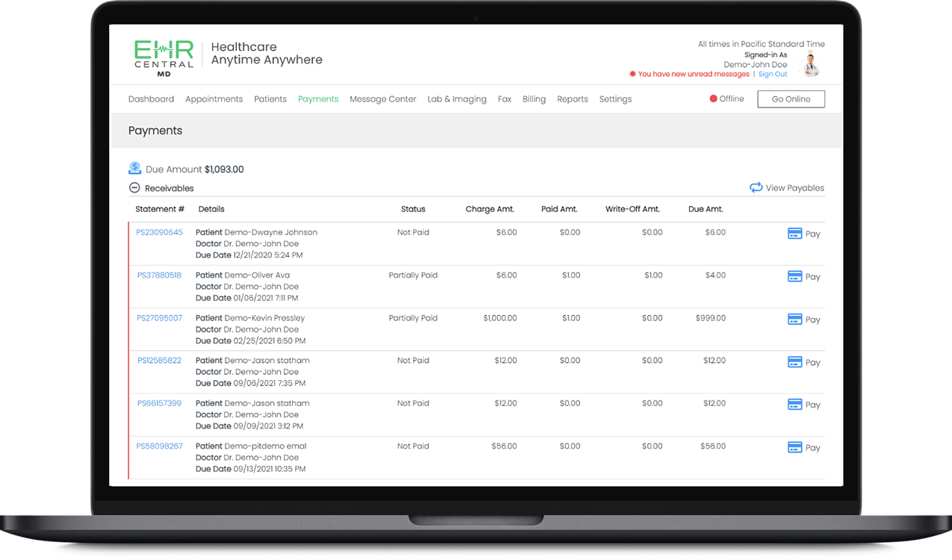Open the Lab & Imaging menu
This screenshot has width=952, height=560.
[x=456, y=99]
